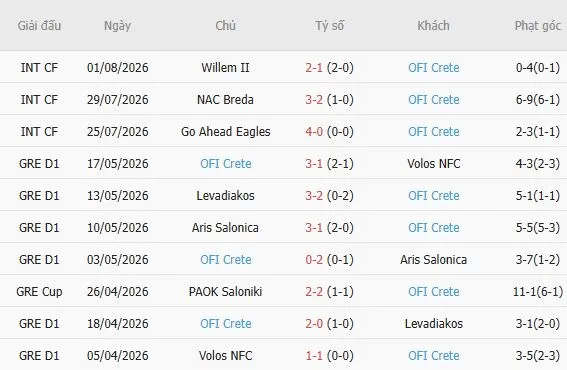Image resolution: width=567 pixels, height=370 pixels.
Task: Select Willem II home team name
Action: click(225, 68)
